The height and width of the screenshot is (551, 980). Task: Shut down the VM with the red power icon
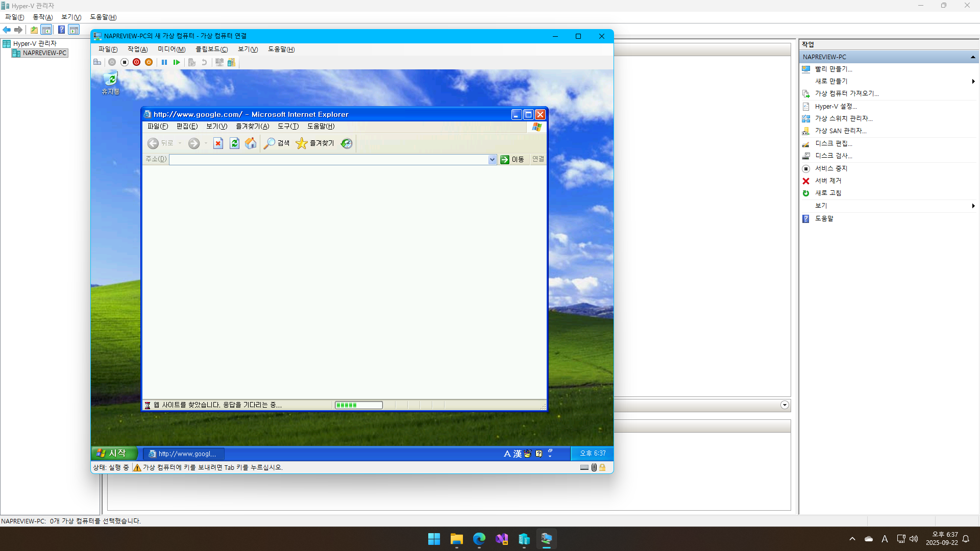pyautogui.click(x=136, y=62)
